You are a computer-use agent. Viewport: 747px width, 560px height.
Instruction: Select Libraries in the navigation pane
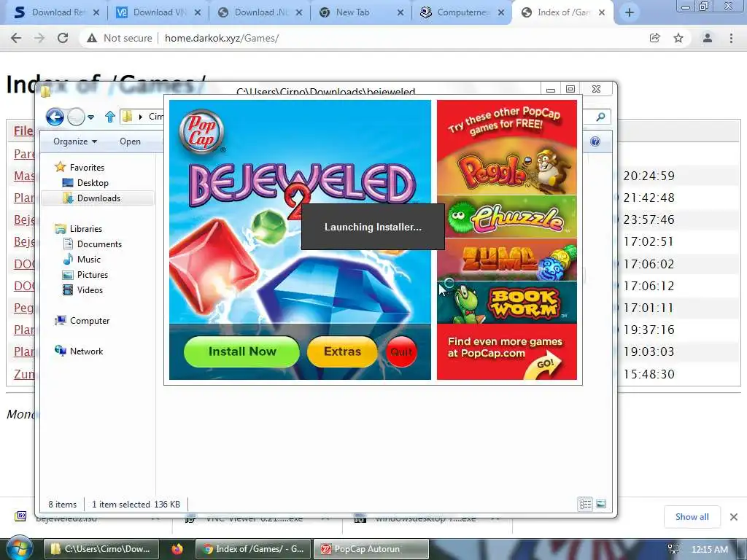85,228
